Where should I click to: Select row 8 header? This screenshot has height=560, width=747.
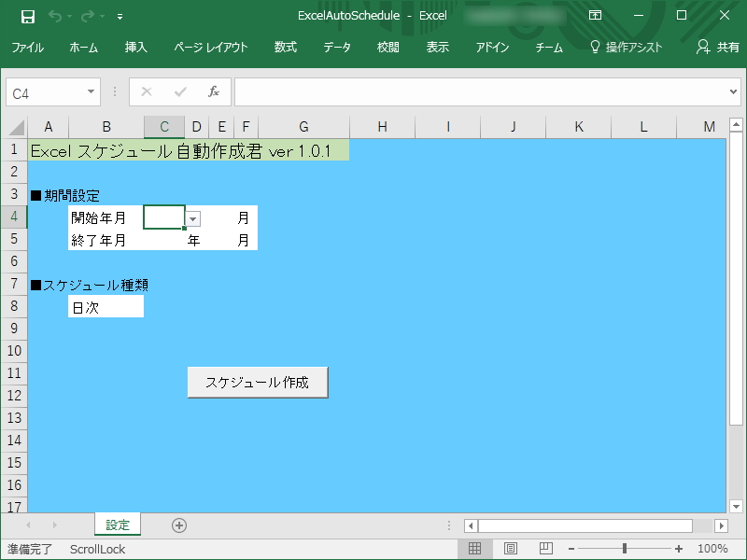(x=14, y=306)
